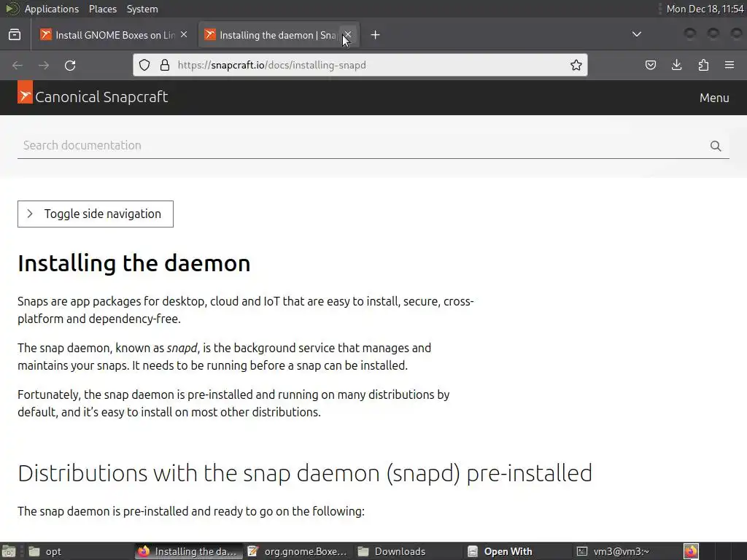Open Firefox hamburger application menu

coord(729,65)
